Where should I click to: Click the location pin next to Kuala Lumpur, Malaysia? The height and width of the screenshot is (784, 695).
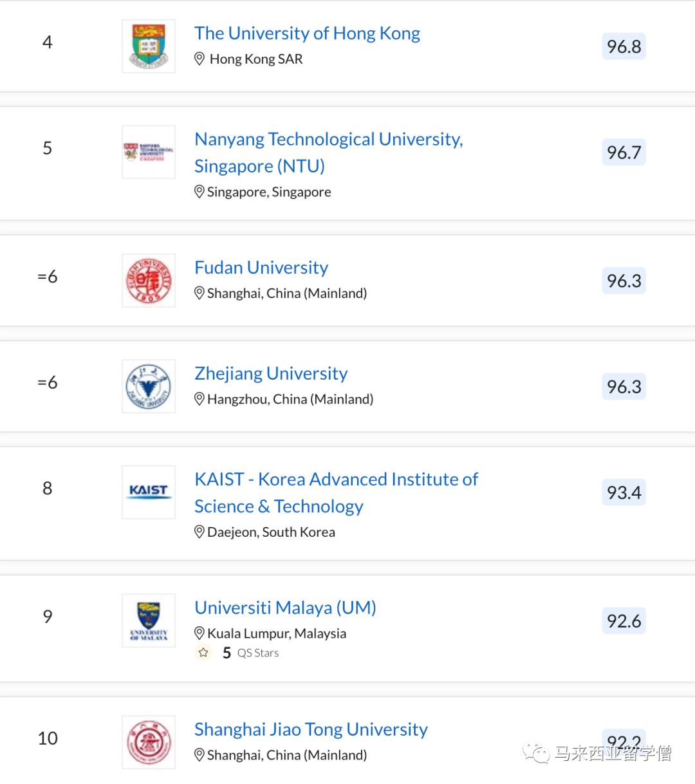(199, 633)
